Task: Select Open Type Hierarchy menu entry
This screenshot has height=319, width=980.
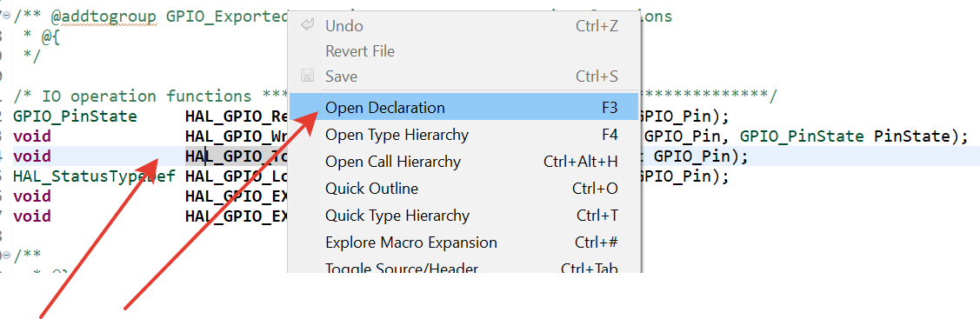Action: click(463, 134)
